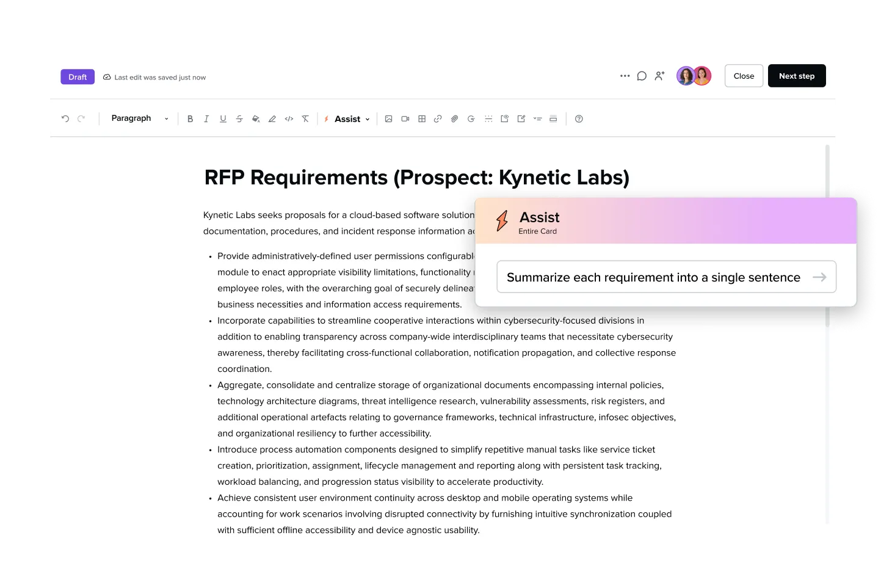The width and height of the screenshot is (881, 588).
Task: Click the second collaborator avatar
Action: [703, 76]
